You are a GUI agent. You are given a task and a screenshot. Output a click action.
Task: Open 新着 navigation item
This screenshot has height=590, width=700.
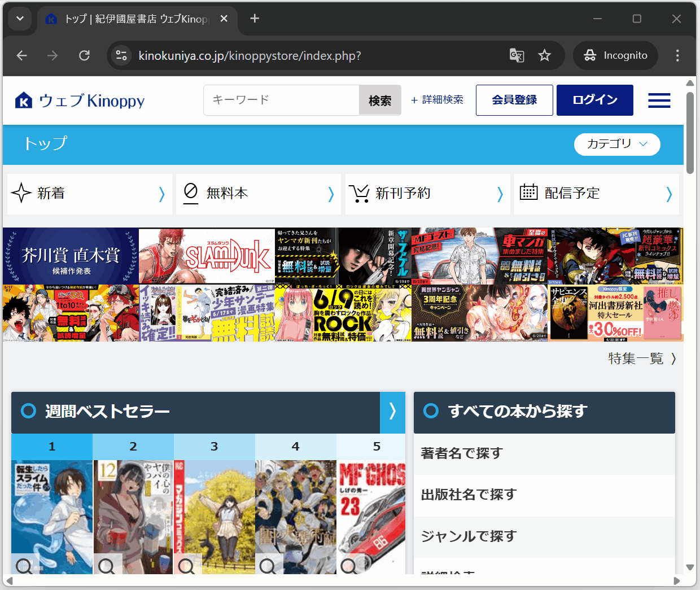point(89,194)
